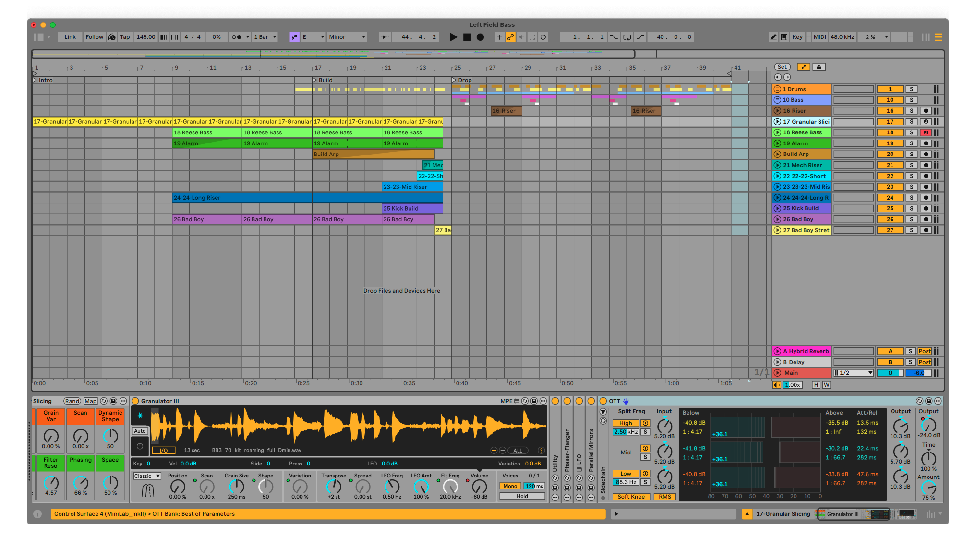The image size is (976, 560).
Task: Arm the 19 Alarm track for recording
Action: point(926,143)
